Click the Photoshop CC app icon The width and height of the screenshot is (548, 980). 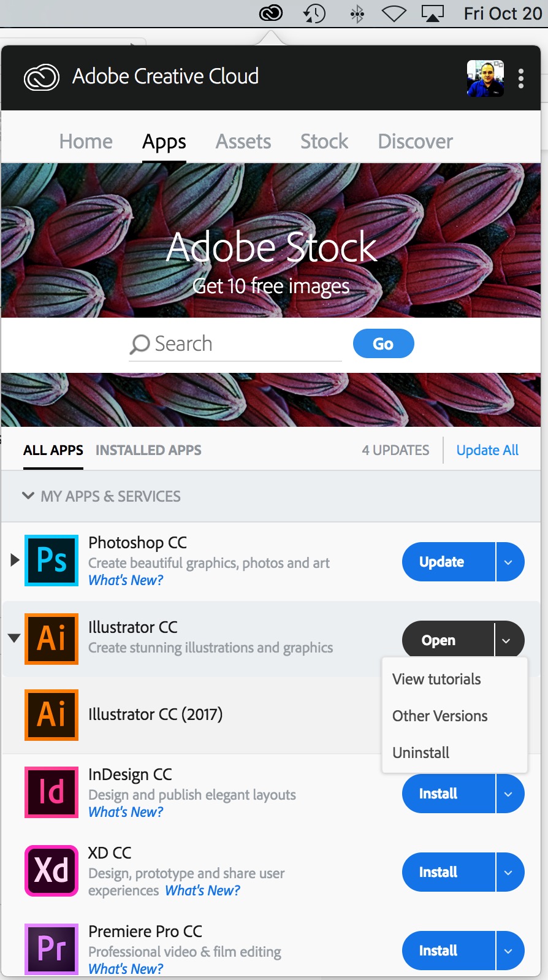[51, 561]
